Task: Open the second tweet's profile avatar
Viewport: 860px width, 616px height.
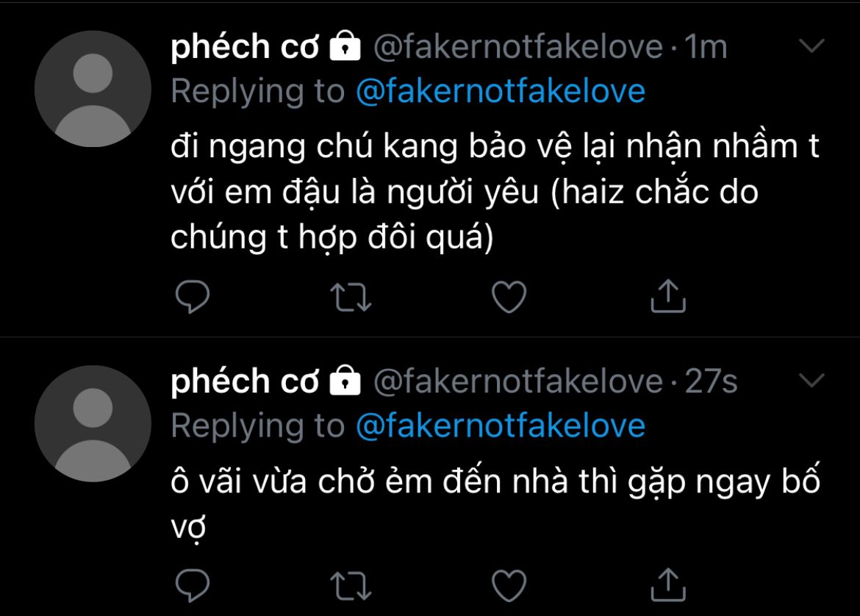Action: point(93,423)
